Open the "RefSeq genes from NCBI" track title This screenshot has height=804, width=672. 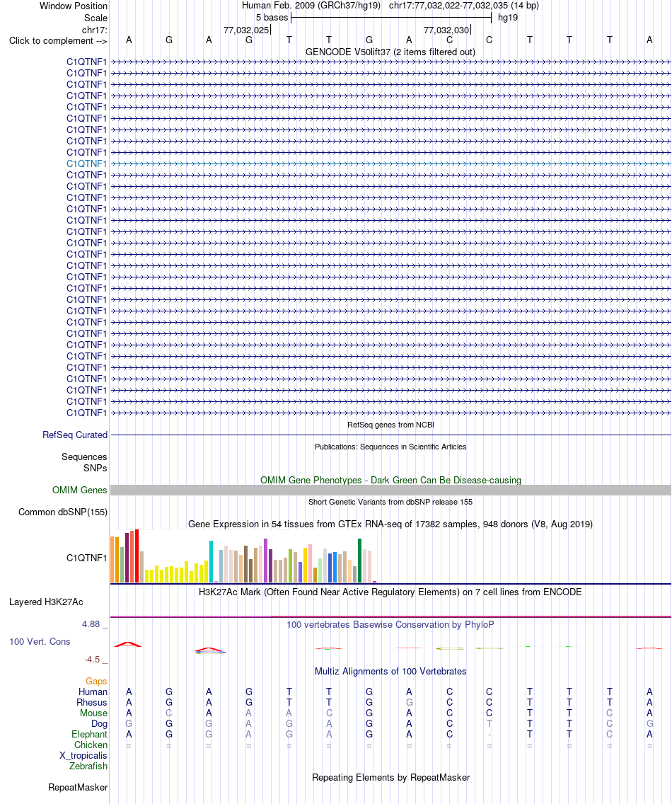pos(390,425)
